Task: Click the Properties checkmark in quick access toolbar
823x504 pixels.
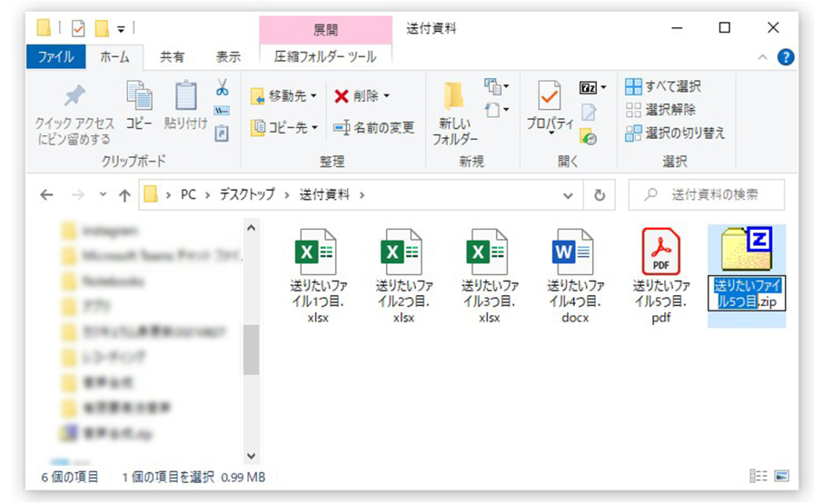Action: click(78, 28)
